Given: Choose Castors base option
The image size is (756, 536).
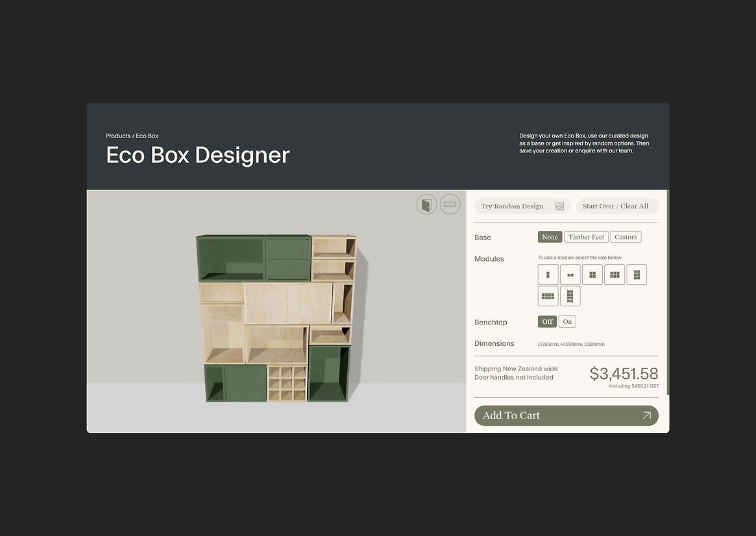Looking at the screenshot, I should (626, 237).
